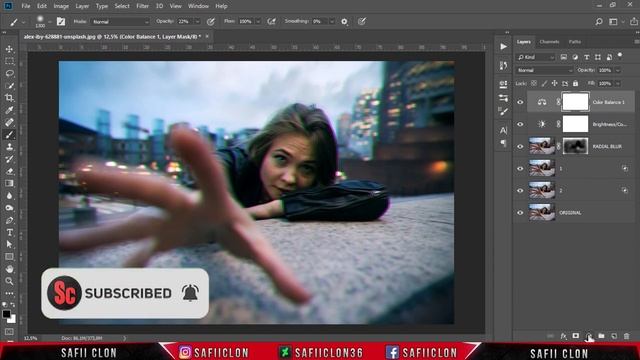This screenshot has height=360, width=640.
Task: Click the search magnifier in options bar
Action: point(598,22)
